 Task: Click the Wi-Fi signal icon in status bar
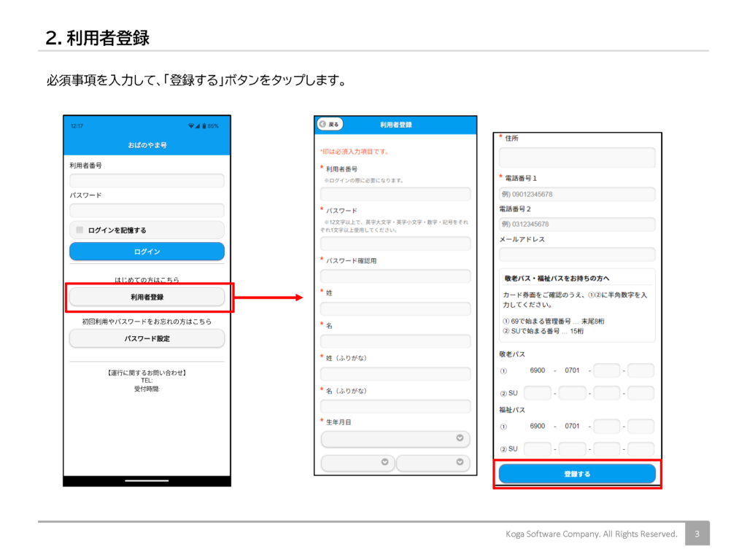191,126
